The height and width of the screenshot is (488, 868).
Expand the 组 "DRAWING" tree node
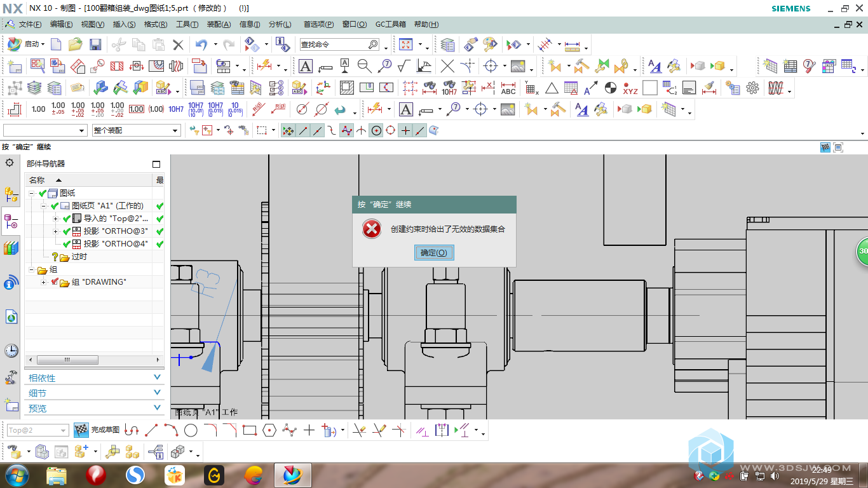tap(43, 282)
